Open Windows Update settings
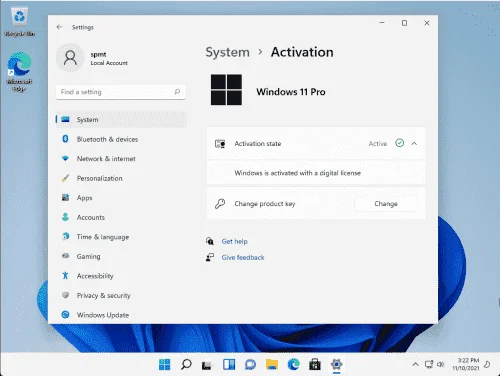This screenshot has height=376, width=500. (x=121, y=315)
